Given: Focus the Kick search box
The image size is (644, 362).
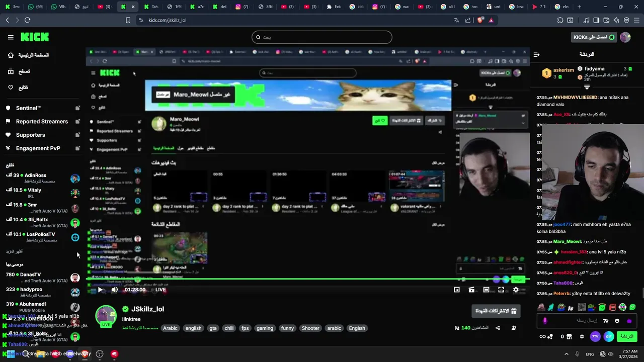Looking at the screenshot, I should [x=322, y=37].
